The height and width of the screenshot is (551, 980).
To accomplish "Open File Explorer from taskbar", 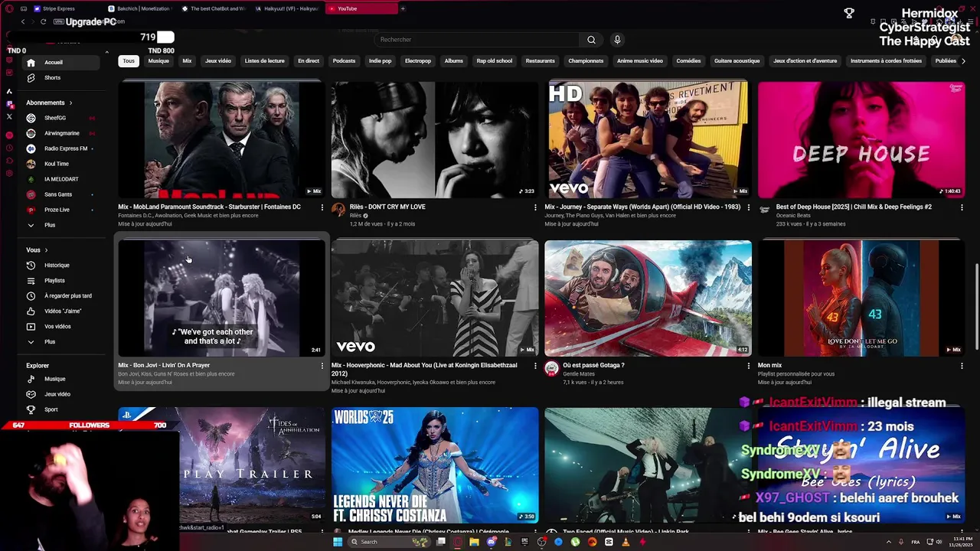I will [x=474, y=542].
